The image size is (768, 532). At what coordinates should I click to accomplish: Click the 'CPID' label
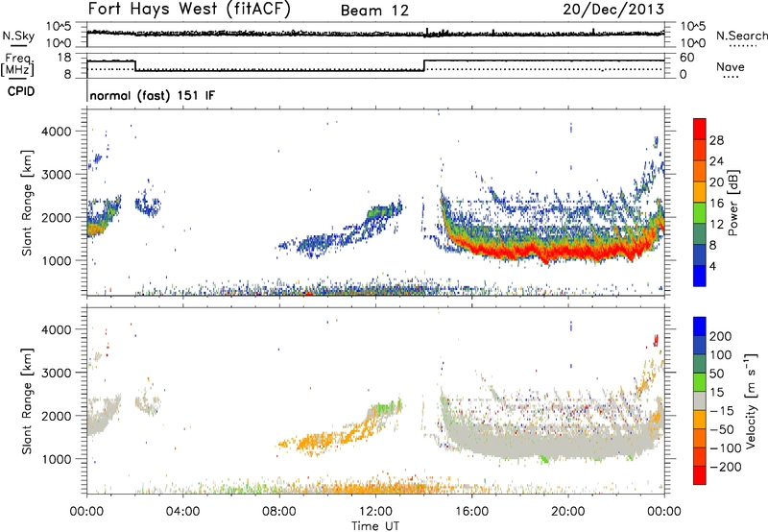(21, 91)
